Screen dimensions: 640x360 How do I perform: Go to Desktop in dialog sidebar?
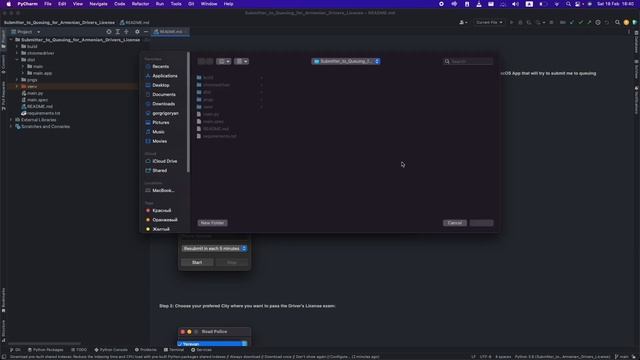click(x=157, y=85)
